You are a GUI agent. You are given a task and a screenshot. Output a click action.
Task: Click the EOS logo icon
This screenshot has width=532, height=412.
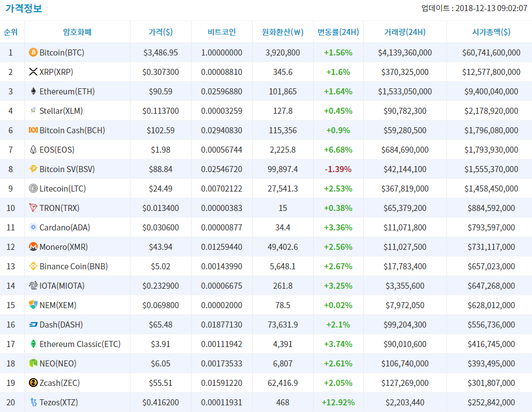click(x=33, y=149)
